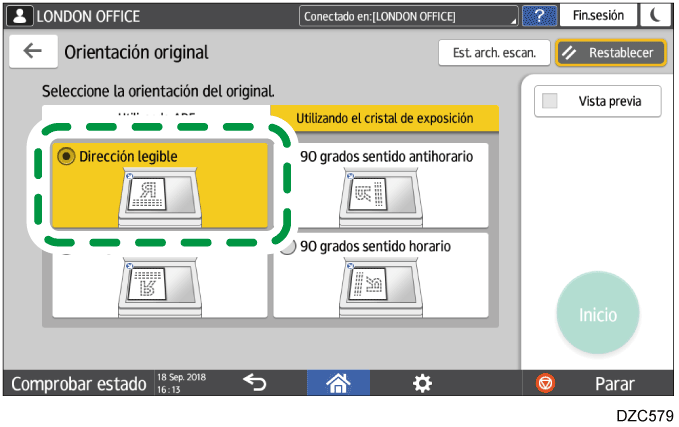Switch to Utilizando el cristal de exposición tab
679x427 pixels.
(385, 118)
